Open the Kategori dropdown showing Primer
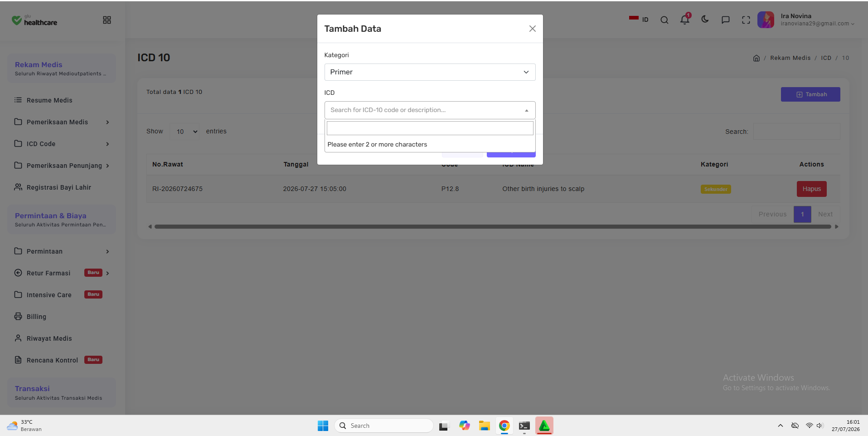The height and width of the screenshot is (436, 868). [430, 72]
